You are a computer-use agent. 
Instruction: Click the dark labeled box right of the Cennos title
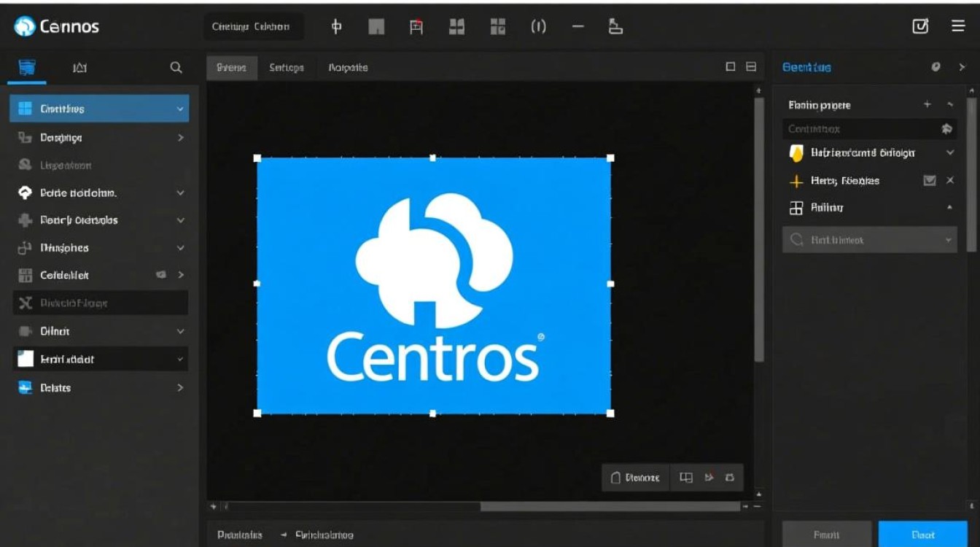(253, 27)
